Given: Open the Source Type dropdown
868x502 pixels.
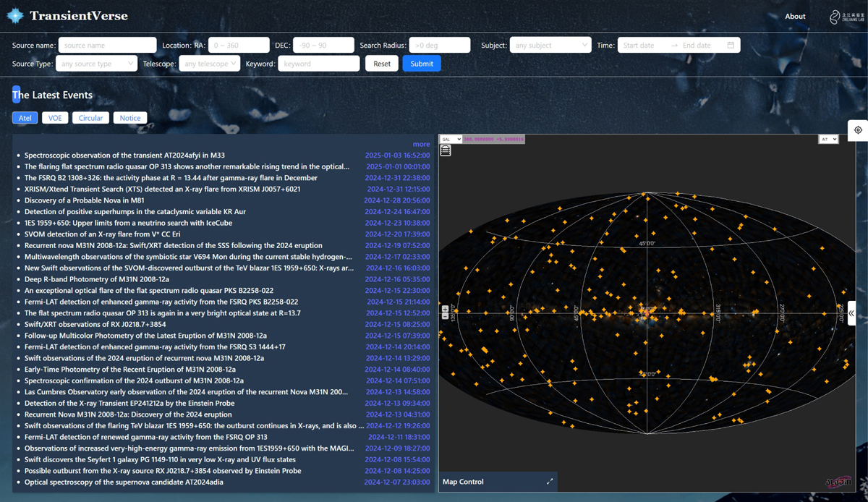Looking at the screenshot, I should 95,64.
